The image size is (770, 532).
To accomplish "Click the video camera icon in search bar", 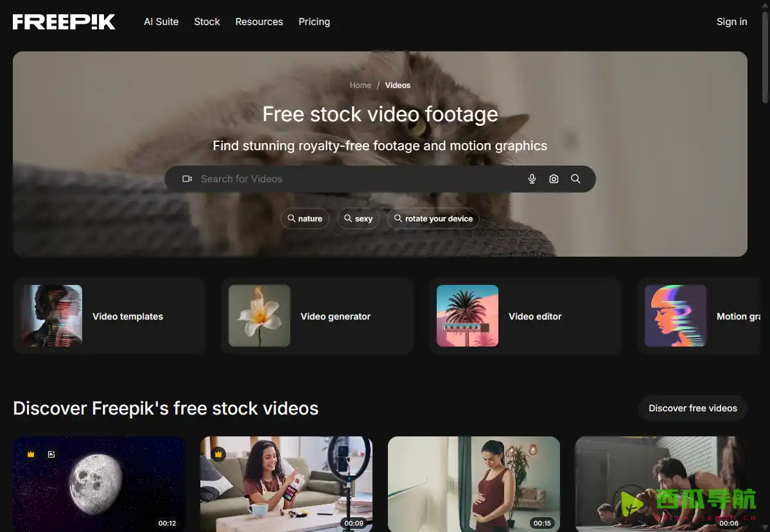I will 187,179.
